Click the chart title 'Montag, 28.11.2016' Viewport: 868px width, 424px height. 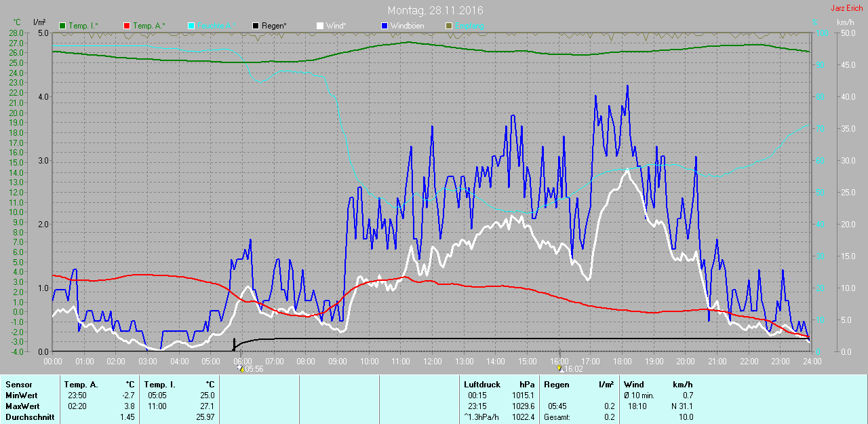[x=435, y=10]
